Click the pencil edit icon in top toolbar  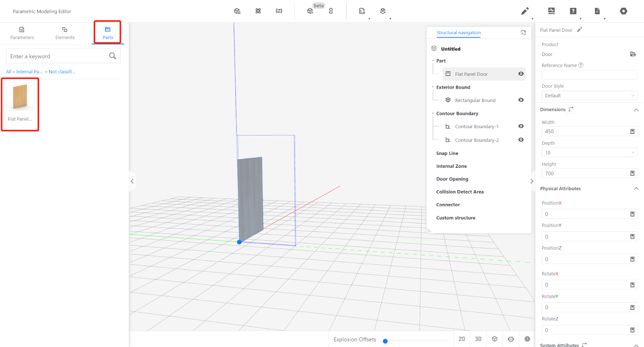524,11
